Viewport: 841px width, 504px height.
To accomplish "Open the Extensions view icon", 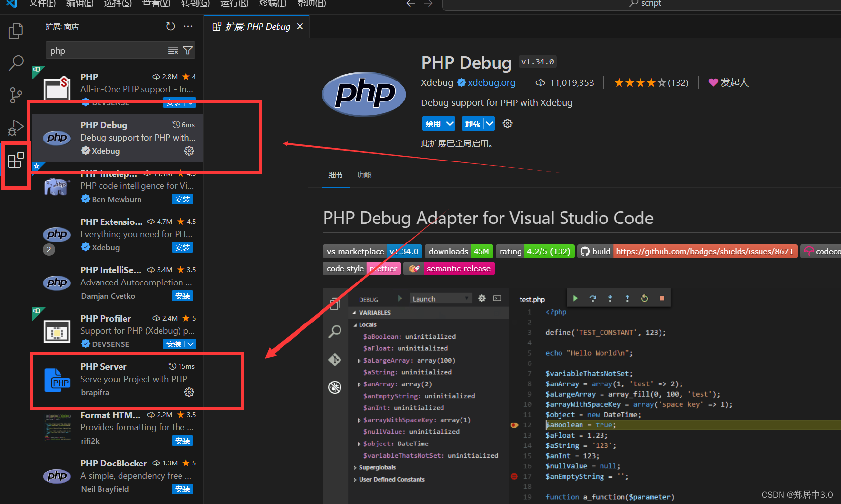I will [x=16, y=160].
